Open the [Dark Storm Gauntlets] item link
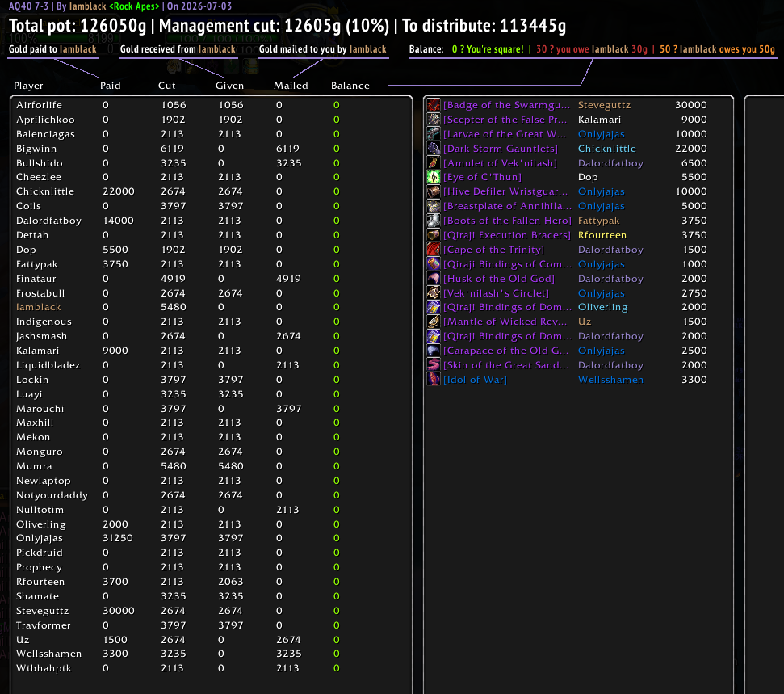Viewport: 784px width, 694px height. 501,149
